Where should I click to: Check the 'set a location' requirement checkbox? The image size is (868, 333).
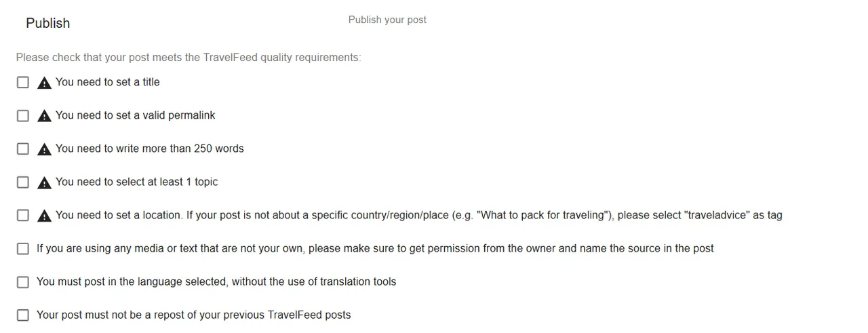23,215
